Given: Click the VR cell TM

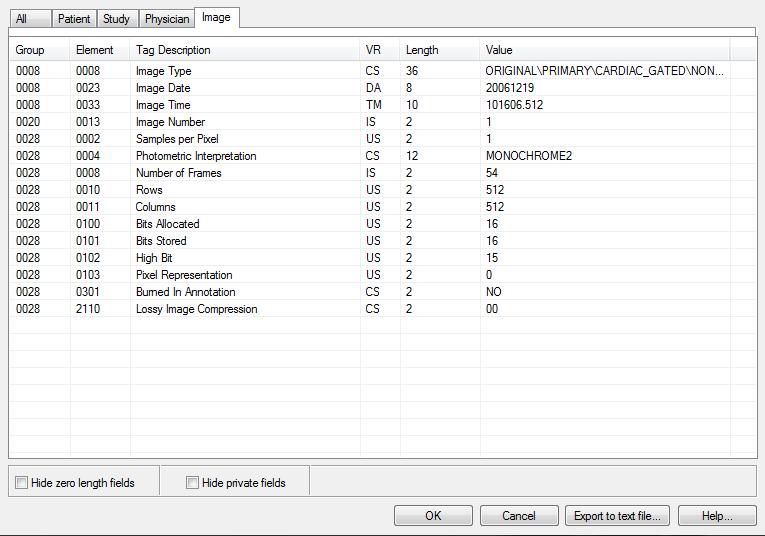Looking at the screenshot, I should [x=374, y=105].
